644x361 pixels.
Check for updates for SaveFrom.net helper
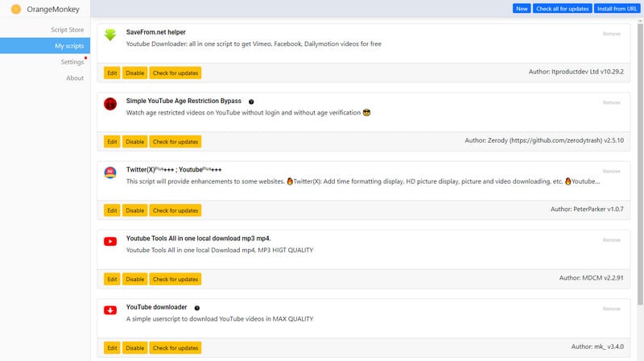[175, 73]
